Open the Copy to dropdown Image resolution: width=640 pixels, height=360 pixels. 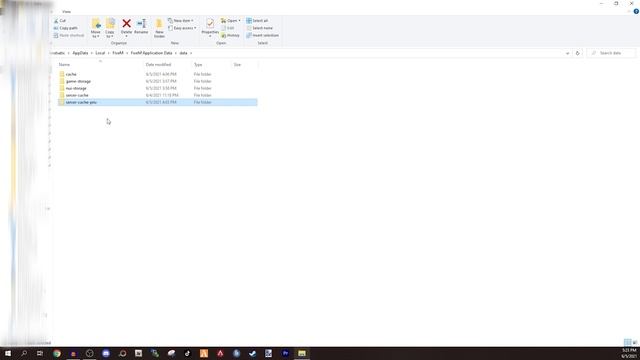(110, 28)
